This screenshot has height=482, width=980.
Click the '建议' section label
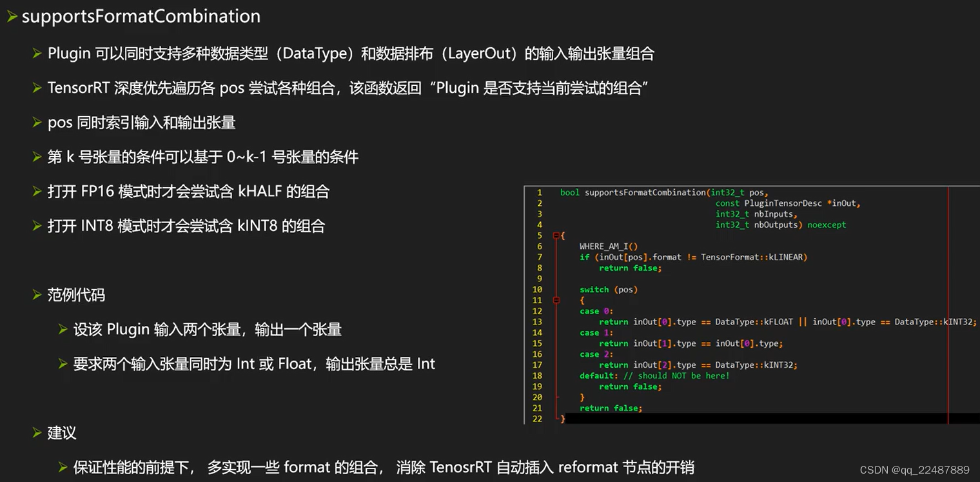click(x=62, y=433)
